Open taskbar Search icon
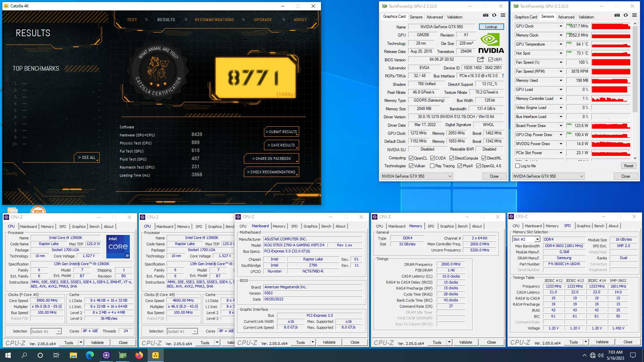Image resolution: width=644 pixels, height=362 pixels. [x=24, y=355]
